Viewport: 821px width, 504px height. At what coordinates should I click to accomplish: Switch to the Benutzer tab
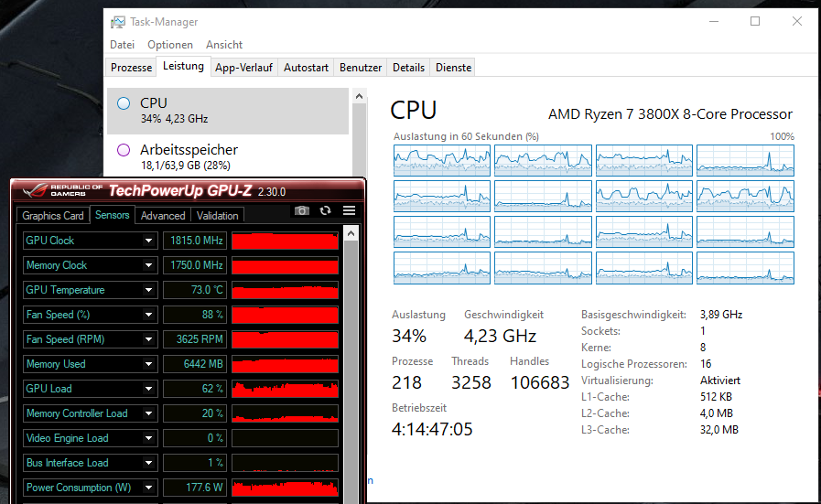point(361,68)
